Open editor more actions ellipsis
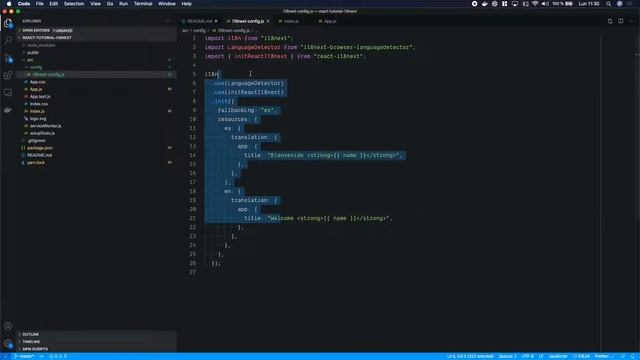The width and height of the screenshot is (640, 360). [631, 21]
